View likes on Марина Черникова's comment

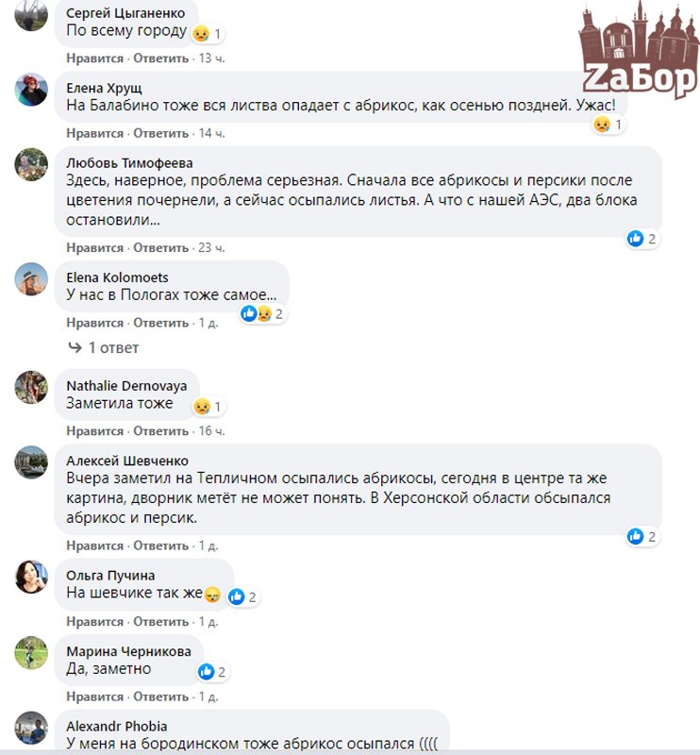213,672
